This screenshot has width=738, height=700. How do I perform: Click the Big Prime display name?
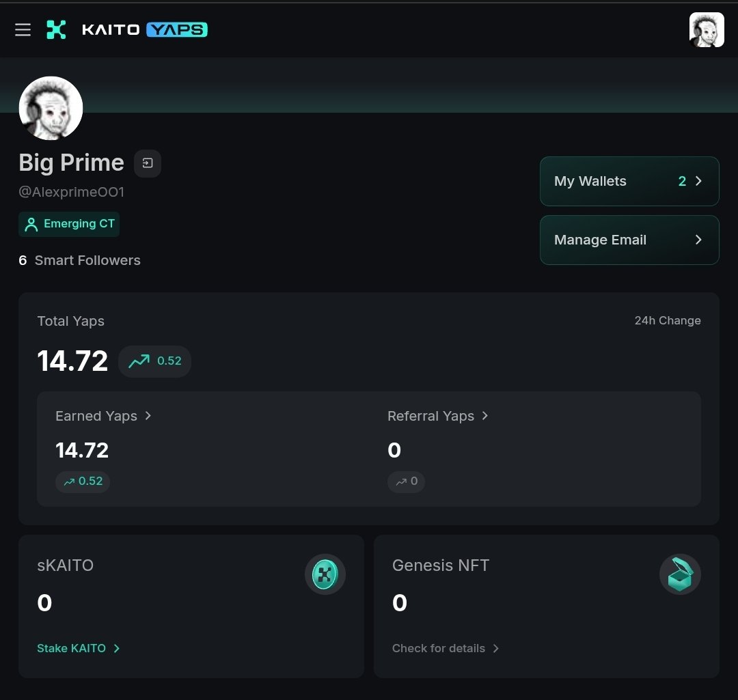tap(72, 163)
